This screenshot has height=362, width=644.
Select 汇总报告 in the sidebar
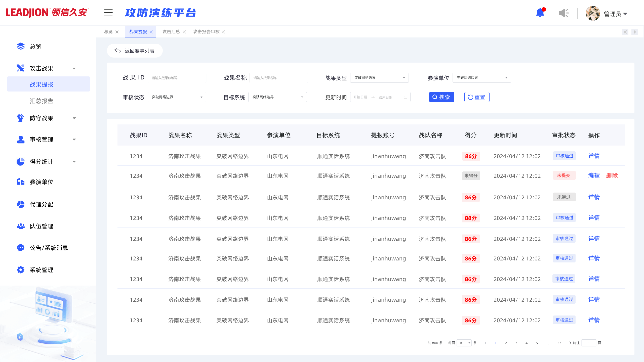tap(42, 101)
